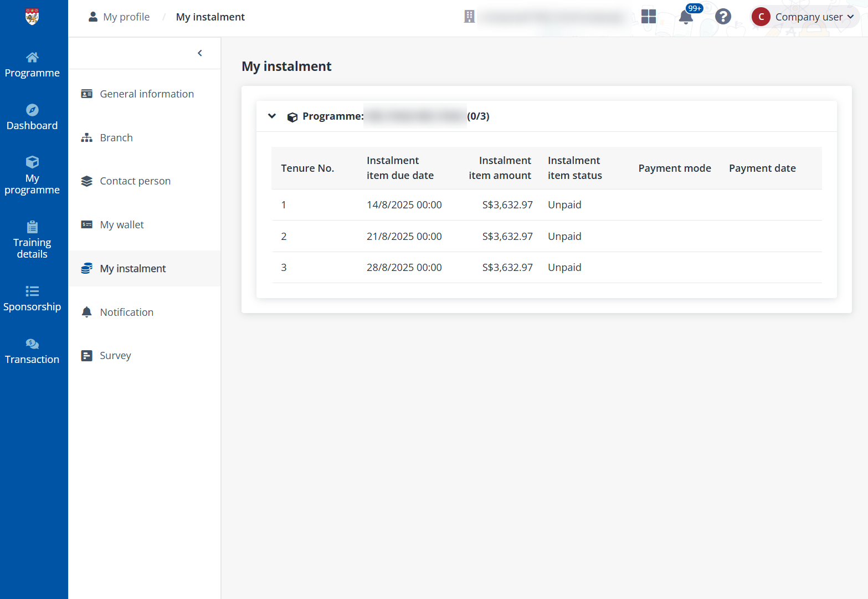Select My wallet menu item
Screen dimensions: 868x599
tap(122, 225)
